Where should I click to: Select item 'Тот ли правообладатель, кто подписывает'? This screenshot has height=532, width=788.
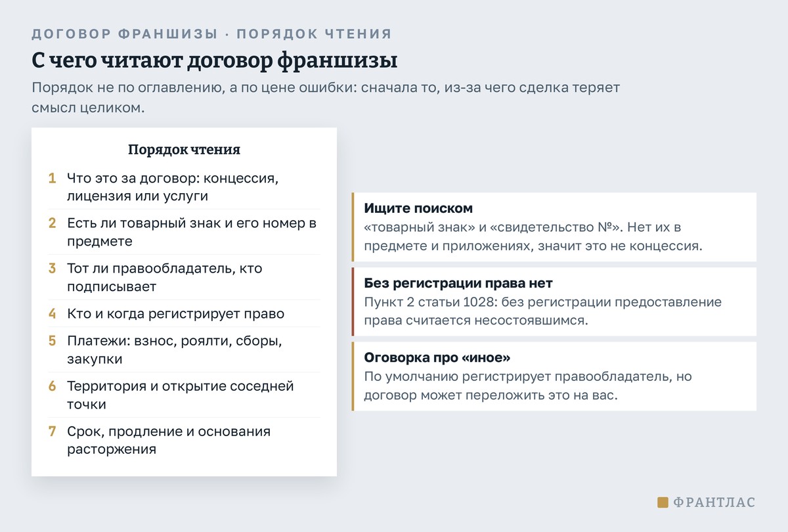[184, 277]
